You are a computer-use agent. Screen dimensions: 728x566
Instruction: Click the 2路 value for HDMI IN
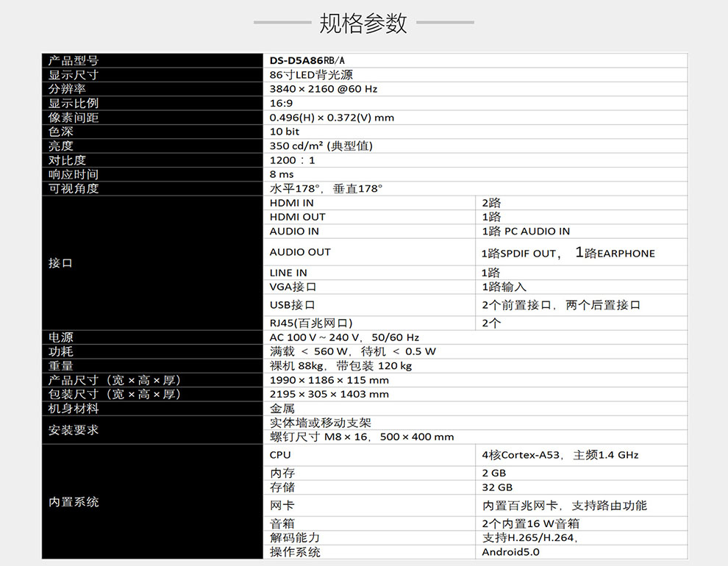(491, 203)
